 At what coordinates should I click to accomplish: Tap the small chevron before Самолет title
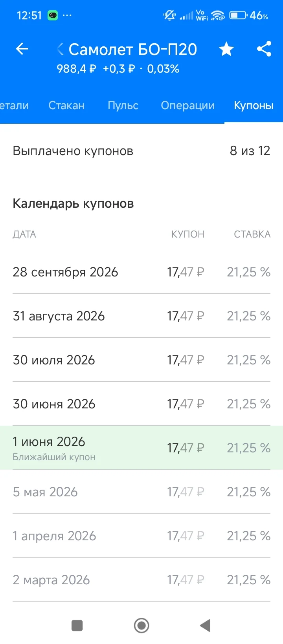tap(60, 49)
